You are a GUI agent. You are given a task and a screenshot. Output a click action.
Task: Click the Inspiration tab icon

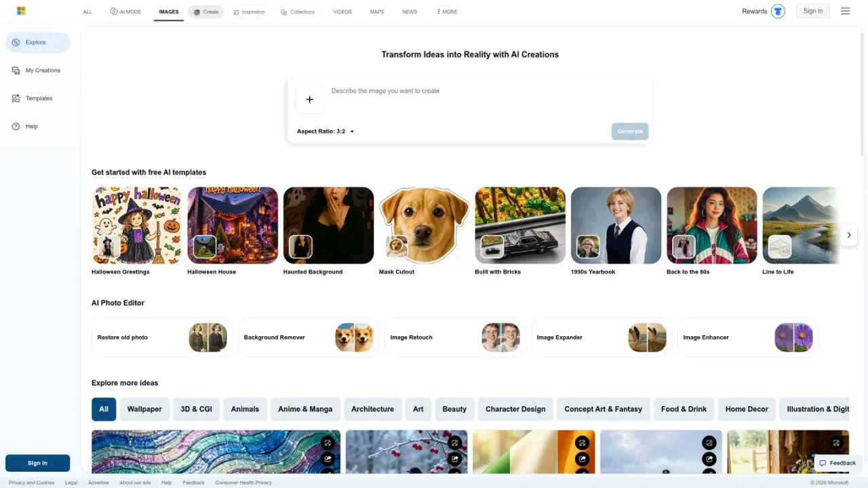(x=236, y=12)
